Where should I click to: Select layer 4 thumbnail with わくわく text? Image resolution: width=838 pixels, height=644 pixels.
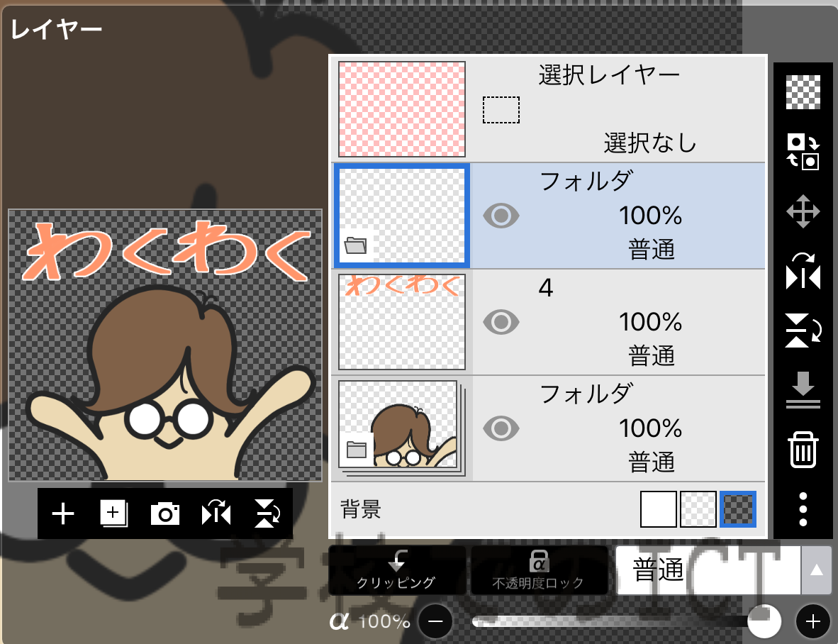402,322
